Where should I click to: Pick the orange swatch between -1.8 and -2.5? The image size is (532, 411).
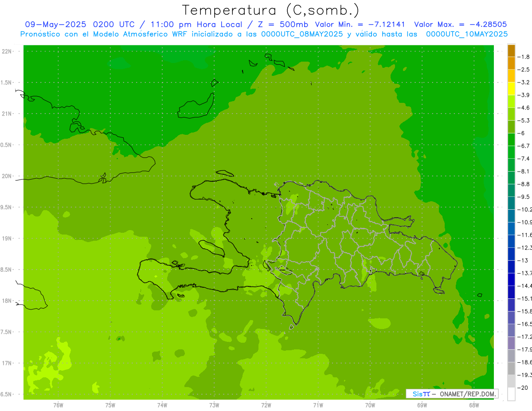click(x=511, y=63)
